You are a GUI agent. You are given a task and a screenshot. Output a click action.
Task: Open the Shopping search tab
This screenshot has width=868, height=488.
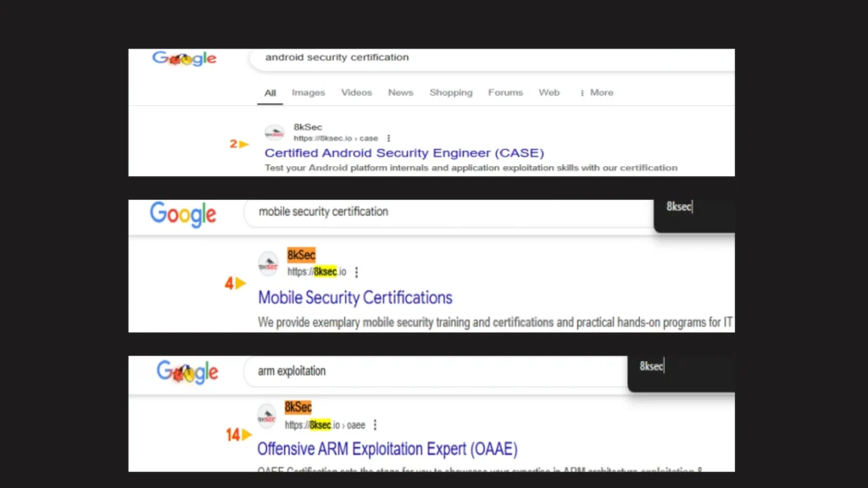click(451, 92)
